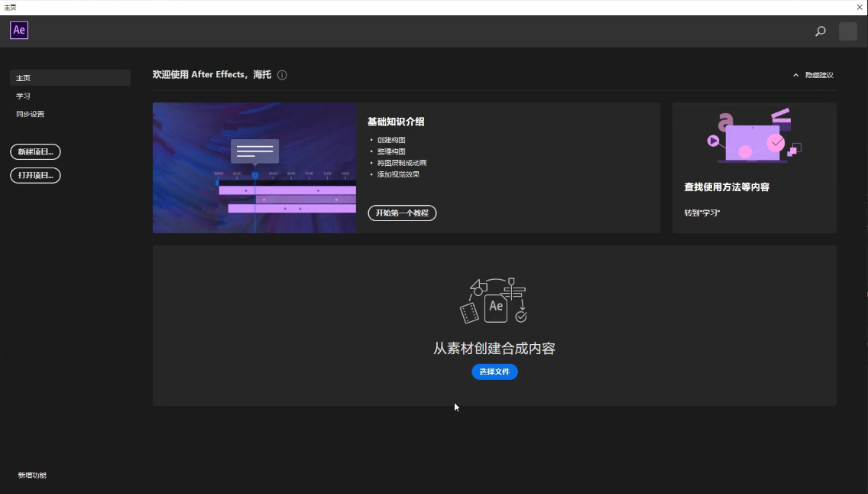Open the 学习 learn sidebar item
Viewport: 868px width, 494px height.
(23, 96)
